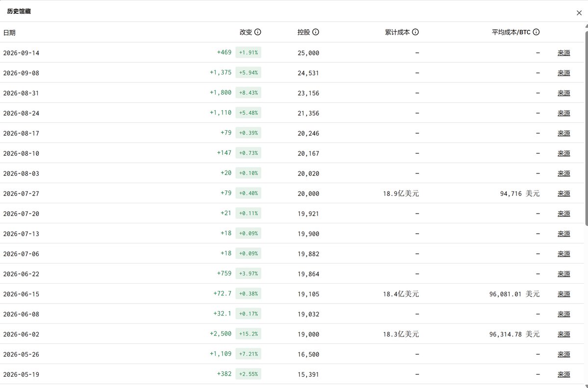588x388 pixels.
Task: Click 来源 in the 2026-07-27 row
Action: point(564,194)
